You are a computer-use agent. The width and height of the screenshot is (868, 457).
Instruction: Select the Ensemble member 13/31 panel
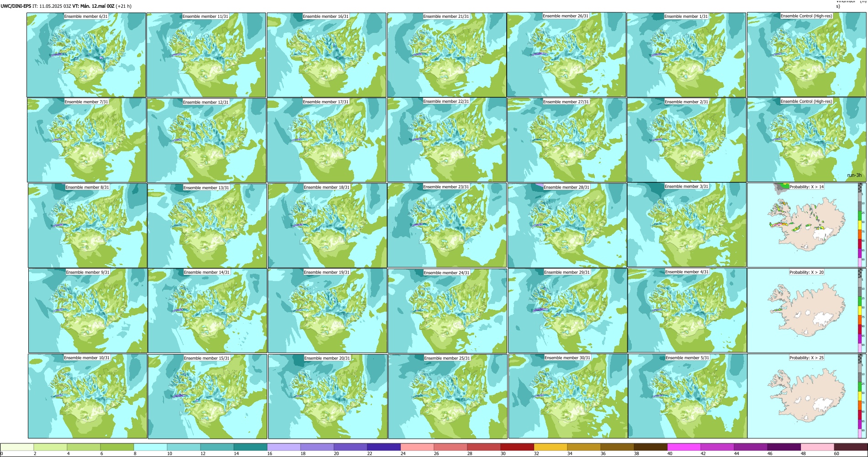point(207,226)
